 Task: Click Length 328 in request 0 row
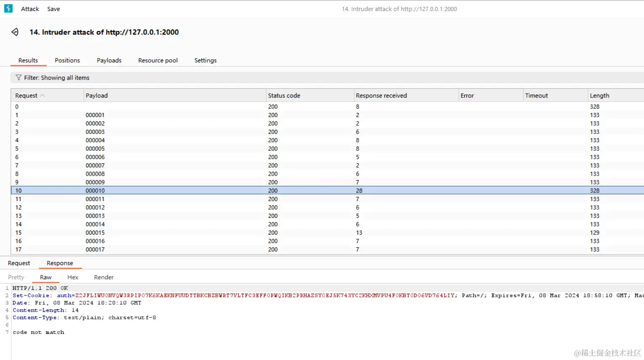[x=594, y=107]
